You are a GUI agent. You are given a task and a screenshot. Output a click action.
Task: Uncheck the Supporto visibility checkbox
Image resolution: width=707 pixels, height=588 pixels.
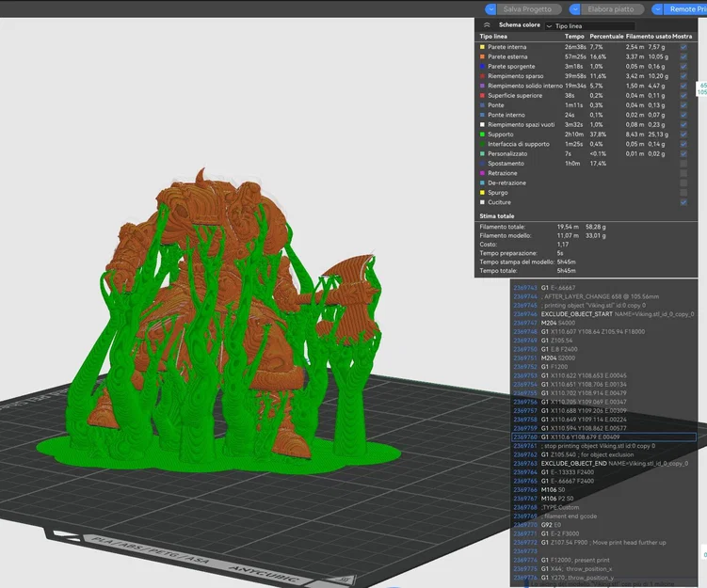click(x=683, y=134)
